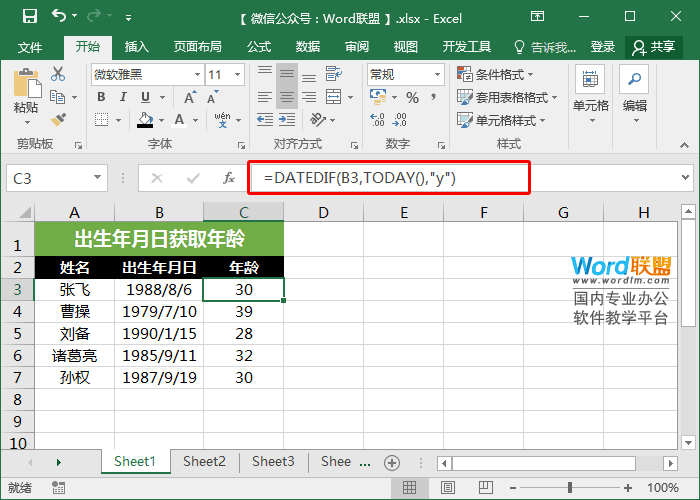Add a new sheet with plus button
700x500 pixels.
392,463
